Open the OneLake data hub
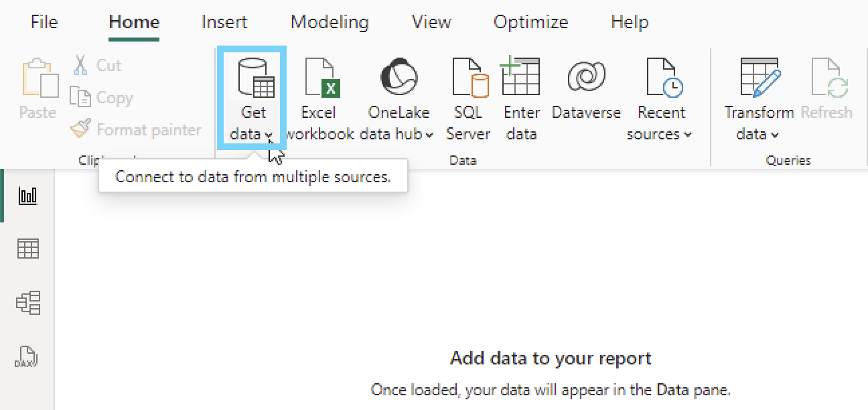 (x=398, y=77)
